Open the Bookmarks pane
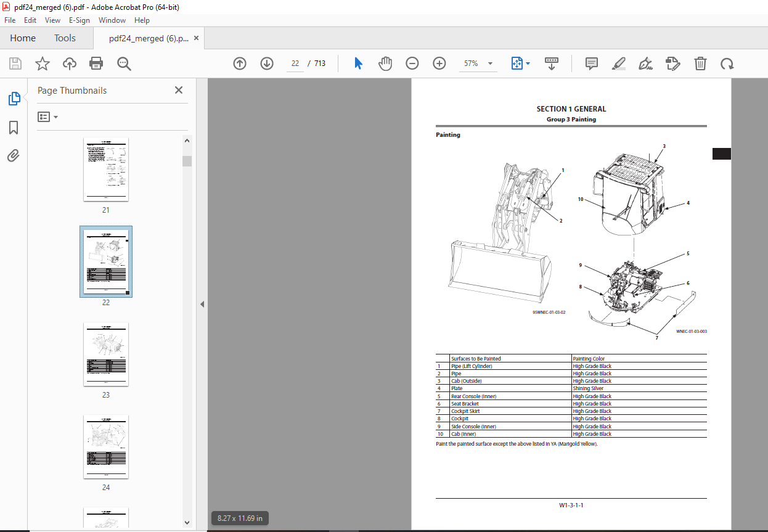The height and width of the screenshot is (532, 768). [14, 128]
